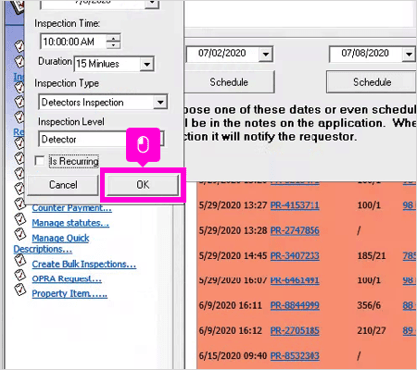Select the 5/29/2020 13:28 date cell
This screenshot has width=417, height=370.
(x=233, y=231)
